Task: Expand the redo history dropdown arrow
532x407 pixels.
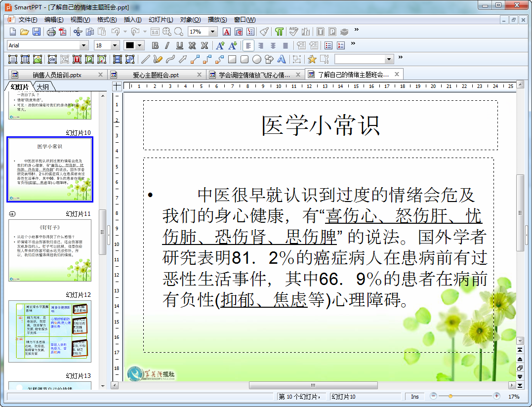Action: coord(145,32)
